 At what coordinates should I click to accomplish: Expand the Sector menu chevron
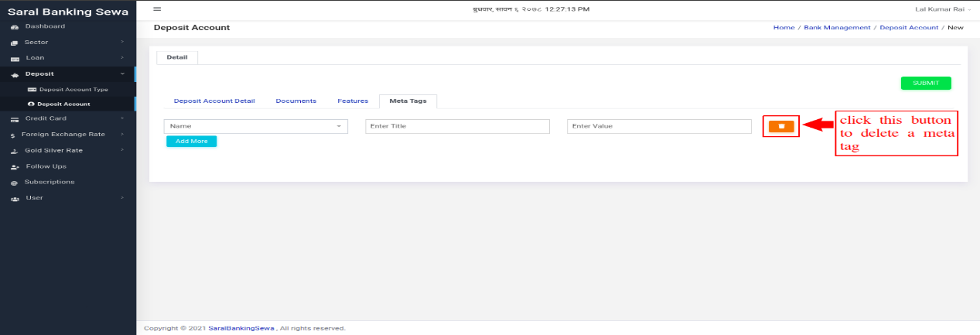pos(122,42)
